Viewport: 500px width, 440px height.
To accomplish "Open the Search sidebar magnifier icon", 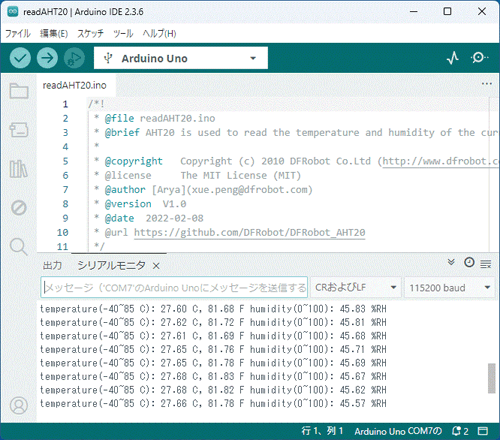I will point(19,247).
